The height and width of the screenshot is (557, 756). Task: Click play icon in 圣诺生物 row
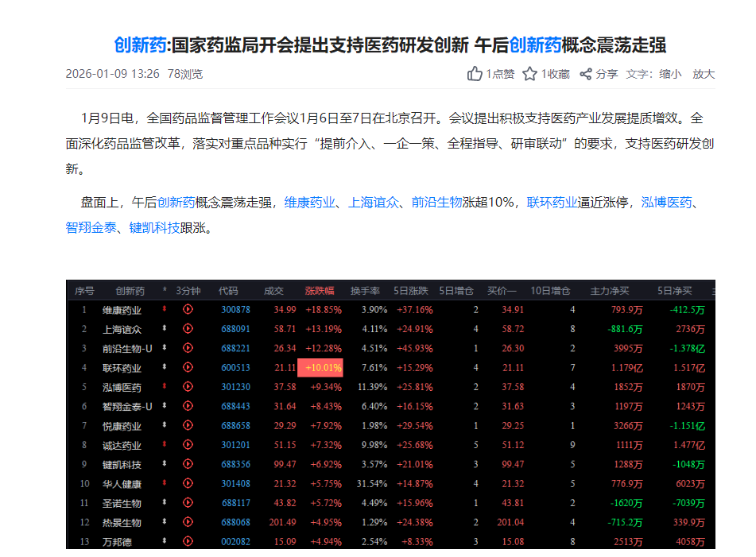[188, 502]
